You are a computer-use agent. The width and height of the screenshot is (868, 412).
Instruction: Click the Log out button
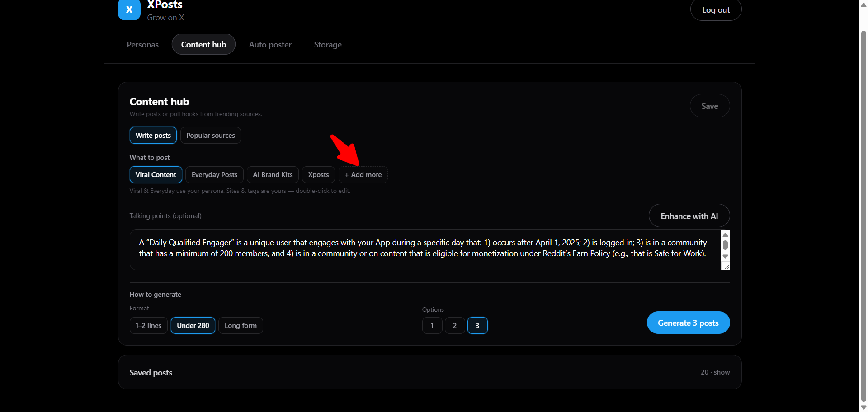click(x=716, y=10)
